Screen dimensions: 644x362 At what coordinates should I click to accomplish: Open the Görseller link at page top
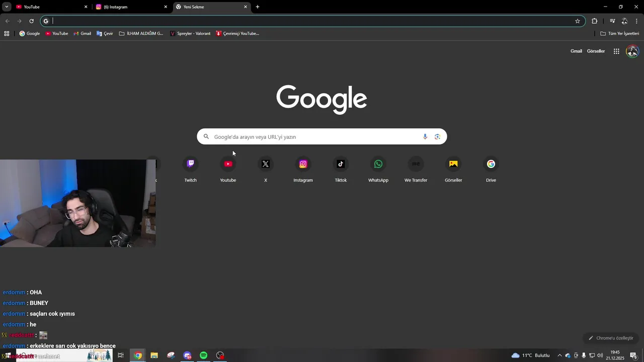[596, 51]
